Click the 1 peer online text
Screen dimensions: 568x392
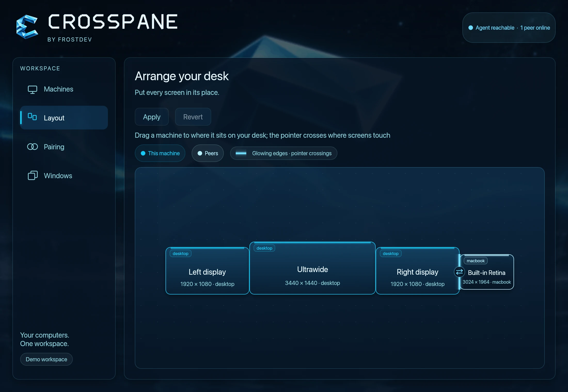[x=535, y=28]
